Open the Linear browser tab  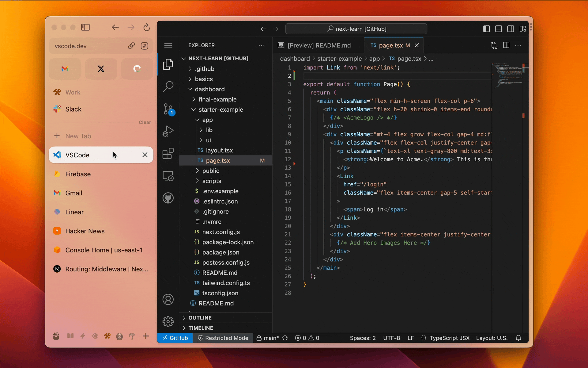pos(101,212)
